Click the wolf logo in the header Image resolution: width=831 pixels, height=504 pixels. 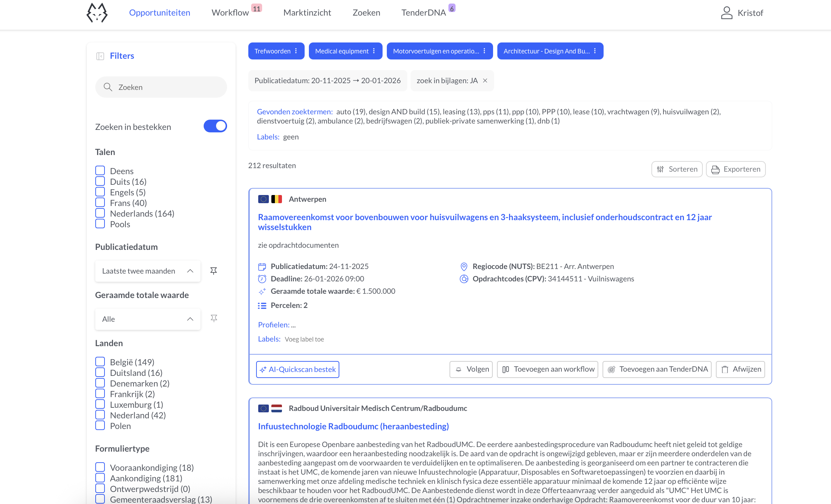(x=97, y=13)
